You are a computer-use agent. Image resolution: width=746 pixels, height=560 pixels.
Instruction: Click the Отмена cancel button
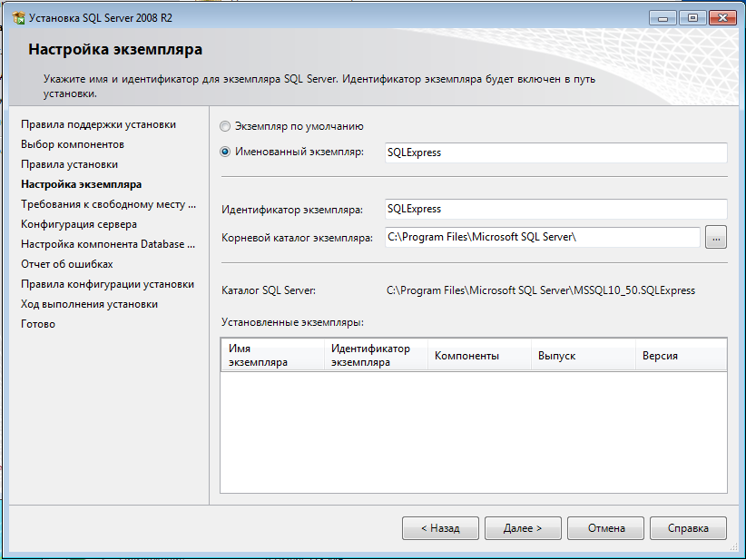coord(605,528)
